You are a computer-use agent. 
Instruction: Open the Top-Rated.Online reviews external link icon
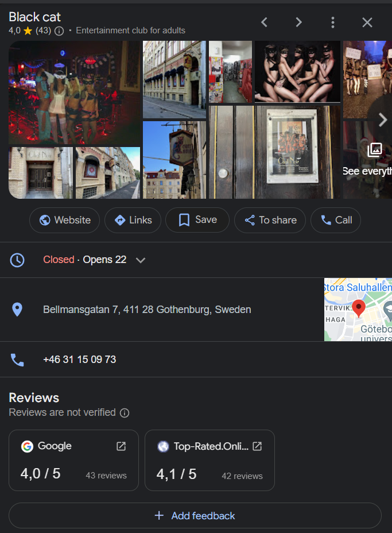[x=258, y=446]
